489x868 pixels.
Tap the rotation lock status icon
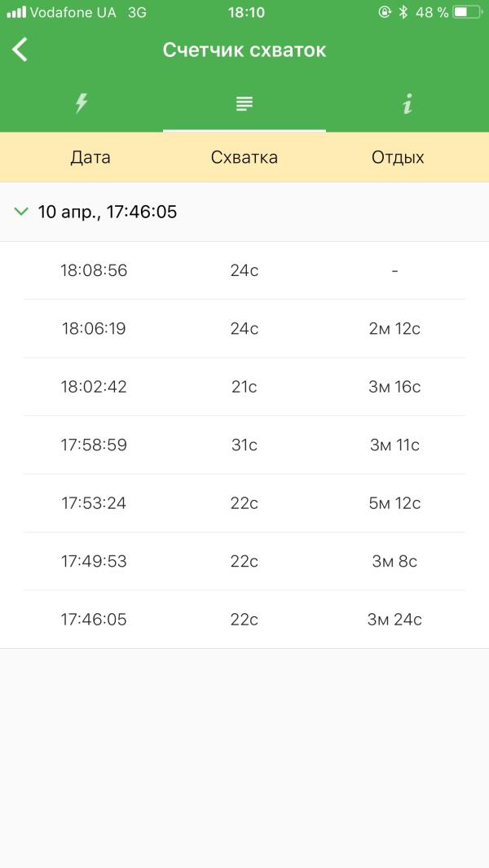pyautogui.click(x=385, y=12)
